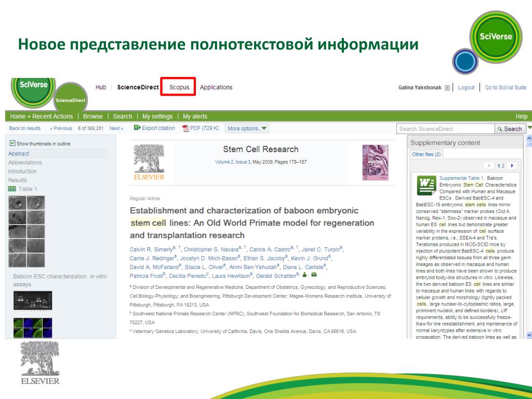The width and height of the screenshot is (532, 399).
Task: Click the corresponding author person icon
Action: pos(304,275)
